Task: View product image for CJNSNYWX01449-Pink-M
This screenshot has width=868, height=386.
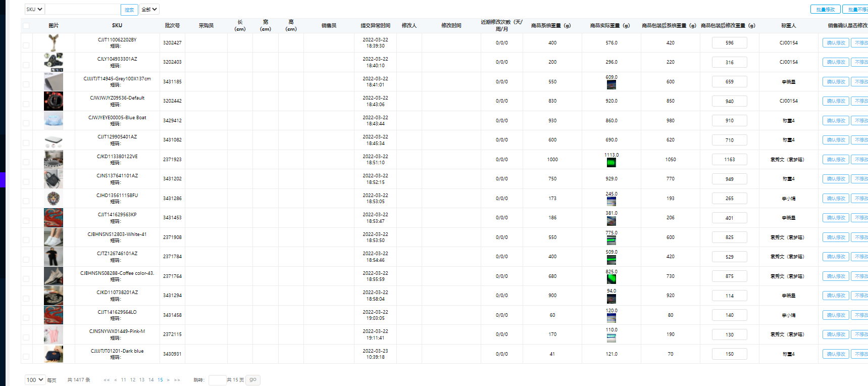Action: 54,334
